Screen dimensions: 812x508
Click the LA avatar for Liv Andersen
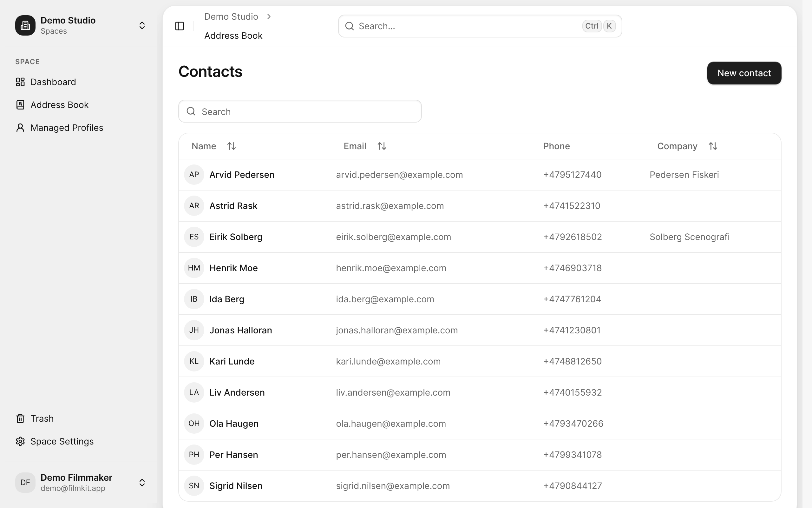[x=194, y=392]
